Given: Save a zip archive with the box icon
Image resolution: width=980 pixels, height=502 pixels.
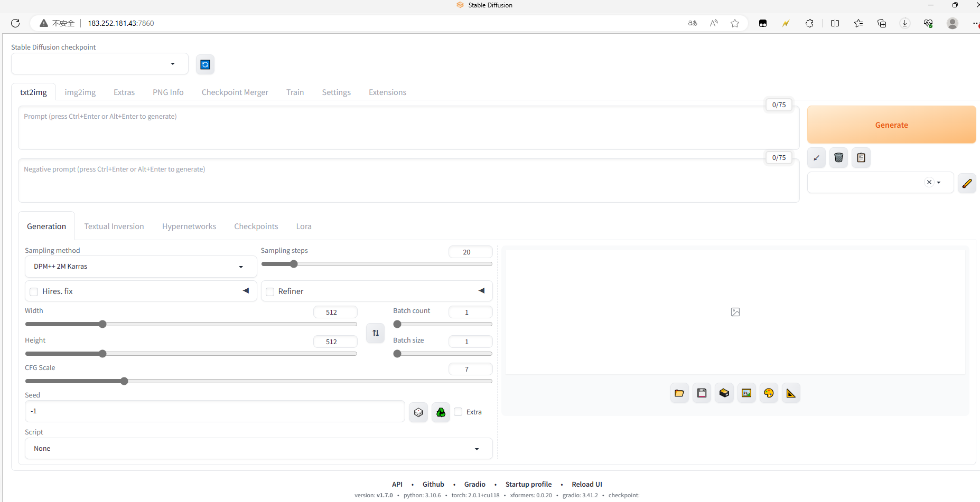Looking at the screenshot, I should point(724,393).
